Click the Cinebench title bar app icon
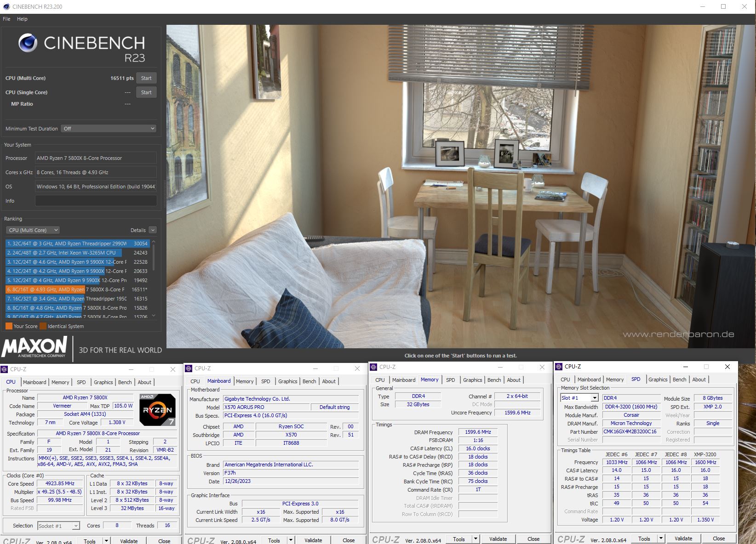This screenshot has width=756, height=544. point(6,6)
